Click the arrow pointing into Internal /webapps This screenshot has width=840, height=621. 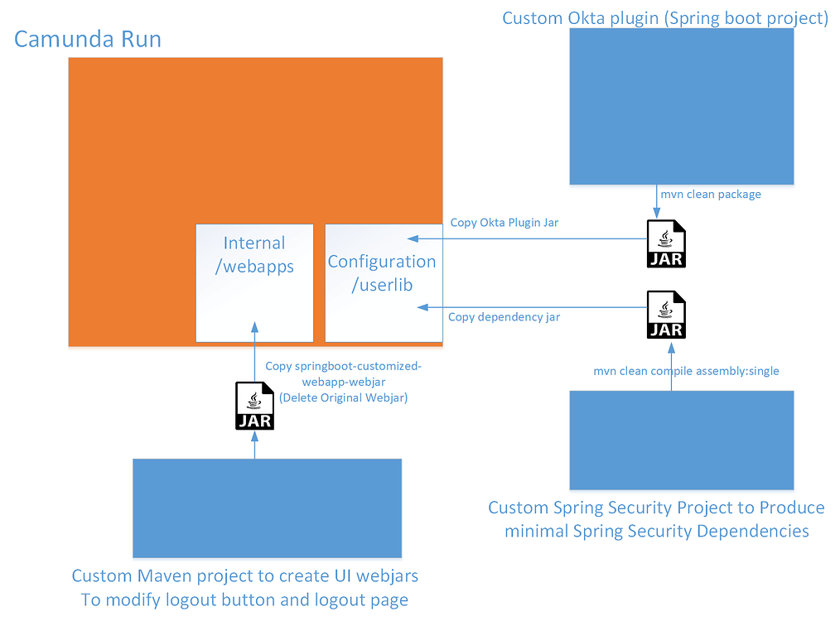coord(254,327)
